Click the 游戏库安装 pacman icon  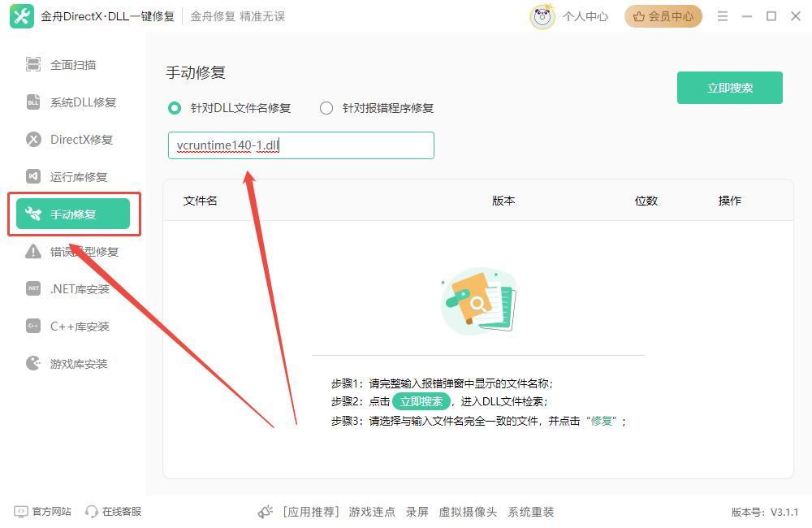[33, 363]
